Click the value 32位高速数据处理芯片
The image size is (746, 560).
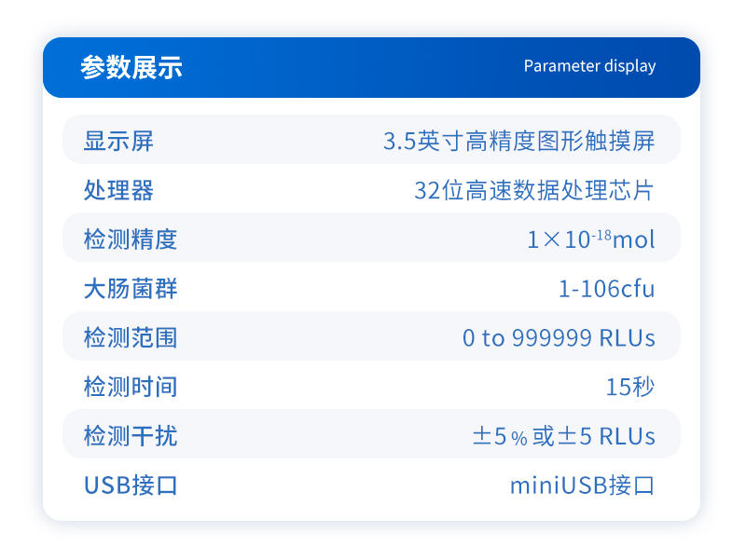[534, 191]
